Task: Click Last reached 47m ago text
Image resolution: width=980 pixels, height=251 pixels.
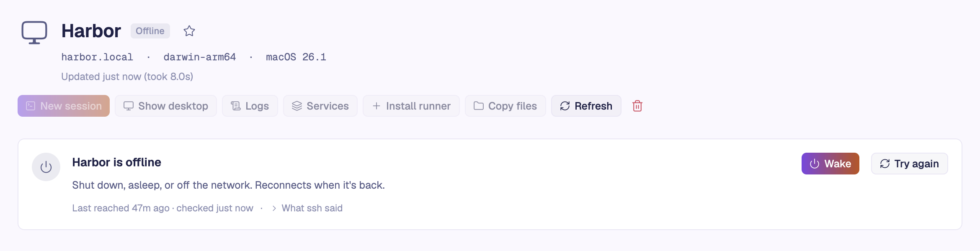Action: point(121,208)
